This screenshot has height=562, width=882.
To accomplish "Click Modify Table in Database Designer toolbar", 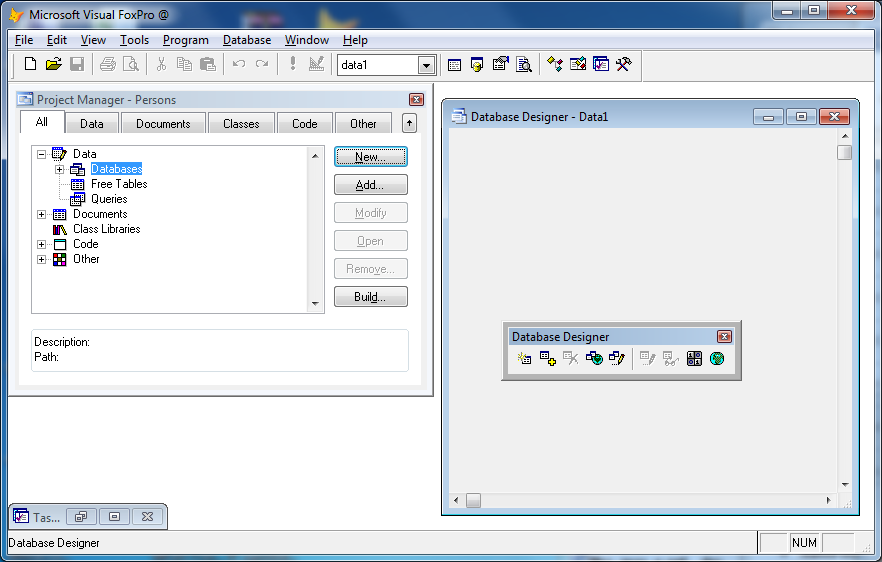I will (x=647, y=358).
